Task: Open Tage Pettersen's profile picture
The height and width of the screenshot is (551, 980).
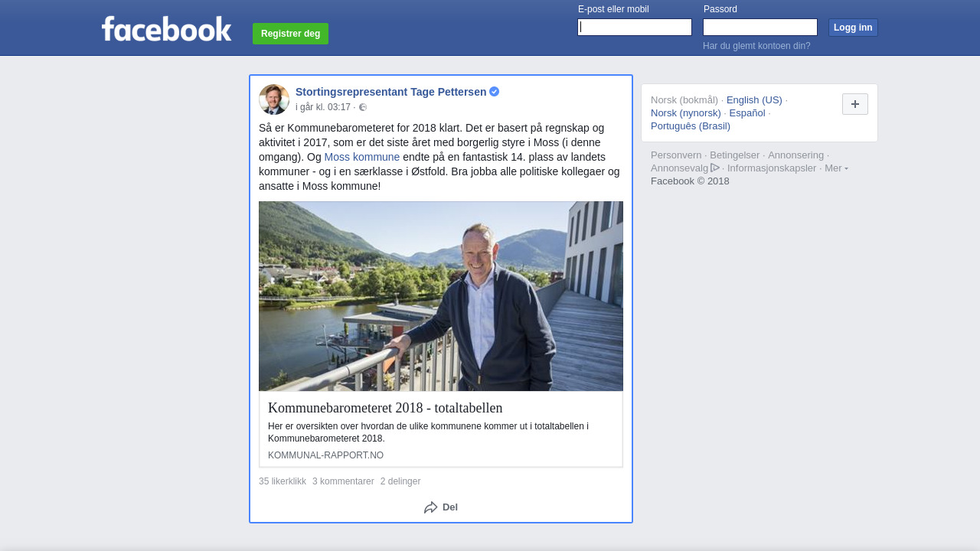Action: pos(274,99)
